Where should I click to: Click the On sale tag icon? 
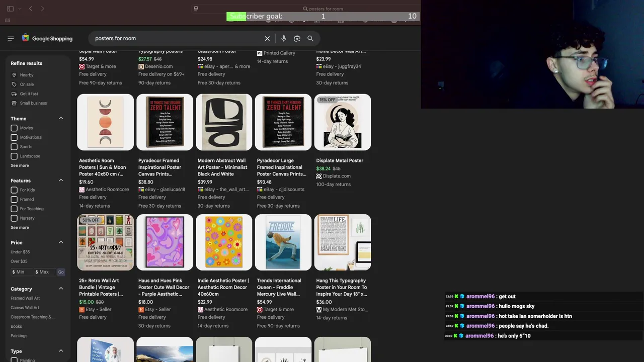(x=14, y=84)
